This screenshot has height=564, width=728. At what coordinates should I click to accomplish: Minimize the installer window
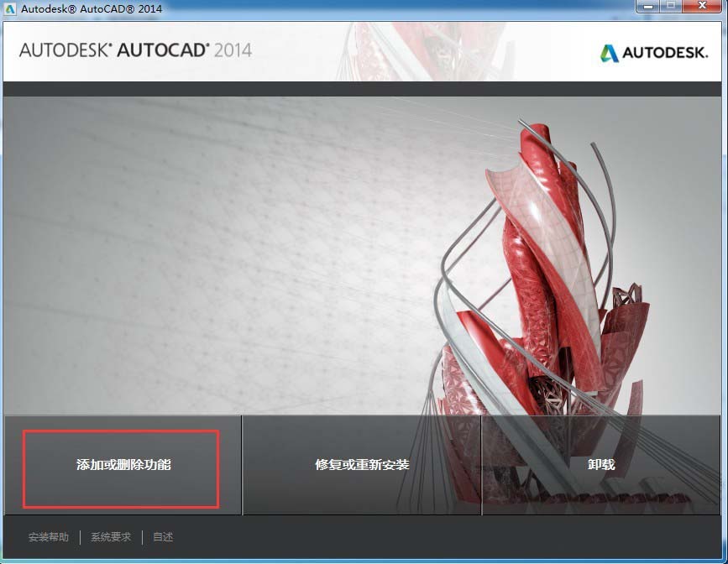tap(649, 6)
